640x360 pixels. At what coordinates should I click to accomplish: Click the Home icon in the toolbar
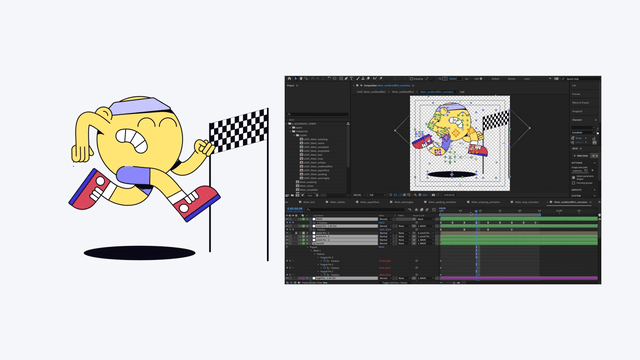pos(289,78)
